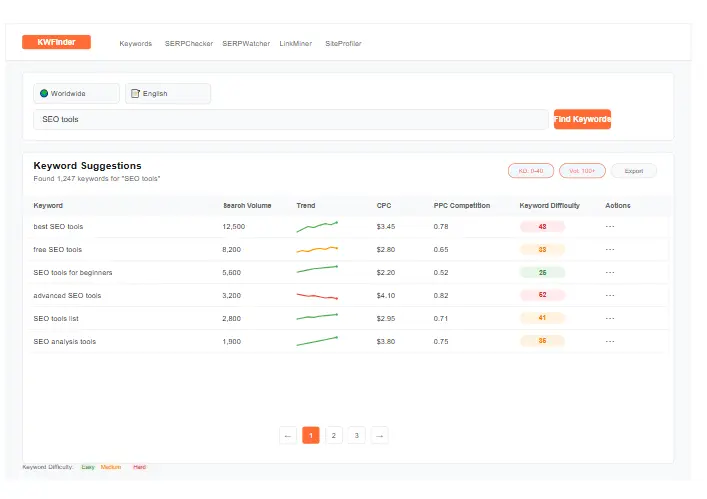707x499 pixels.
Task: Click the Export button
Action: pyautogui.click(x=634, y=171)
